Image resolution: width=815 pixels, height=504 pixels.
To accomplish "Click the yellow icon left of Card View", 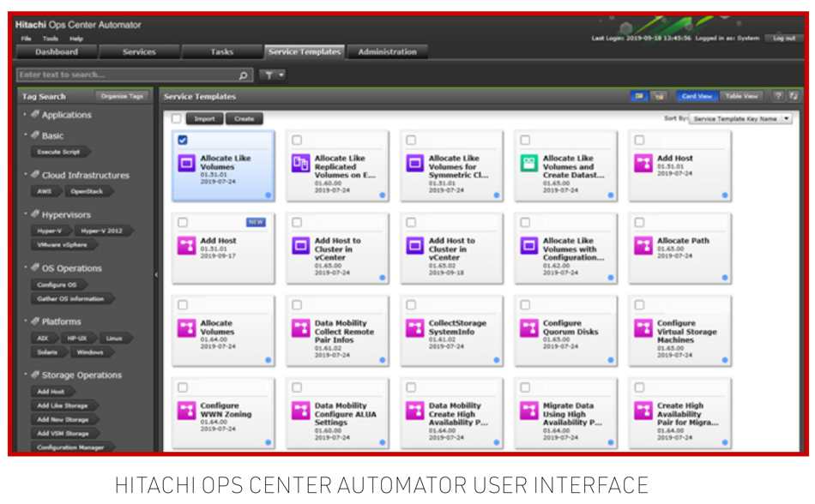I will [x=659, y=96].
